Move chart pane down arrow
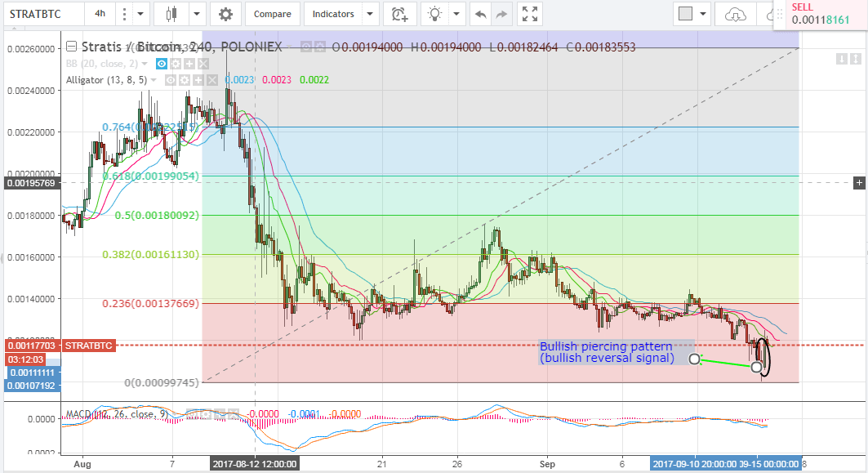Image resolution: width=868 pixels, height=473 pixels. (841, 58)
